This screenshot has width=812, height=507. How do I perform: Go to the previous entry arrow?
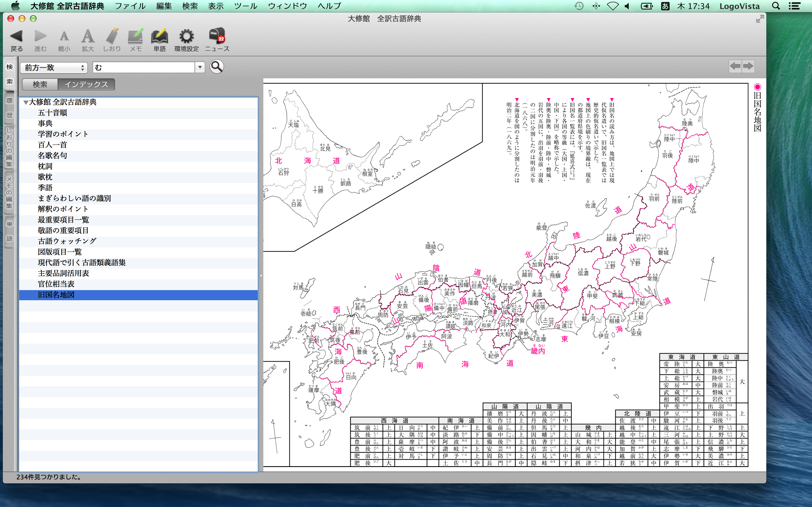coord(735,66)
